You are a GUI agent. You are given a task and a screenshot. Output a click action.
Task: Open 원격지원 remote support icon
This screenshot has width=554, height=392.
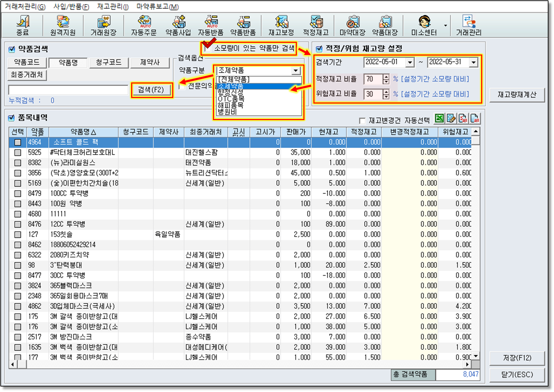[63, 26]
